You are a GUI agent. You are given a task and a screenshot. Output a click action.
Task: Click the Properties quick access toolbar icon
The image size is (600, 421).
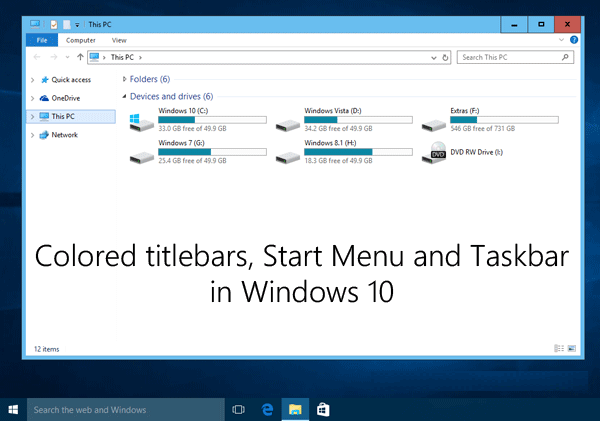tap(54, 25)
